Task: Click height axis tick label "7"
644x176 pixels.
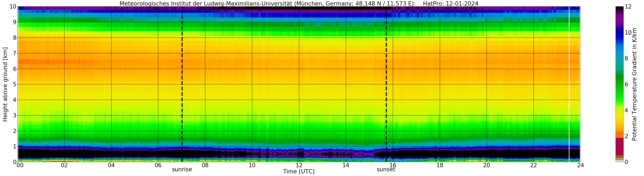Action: [15, 53]
